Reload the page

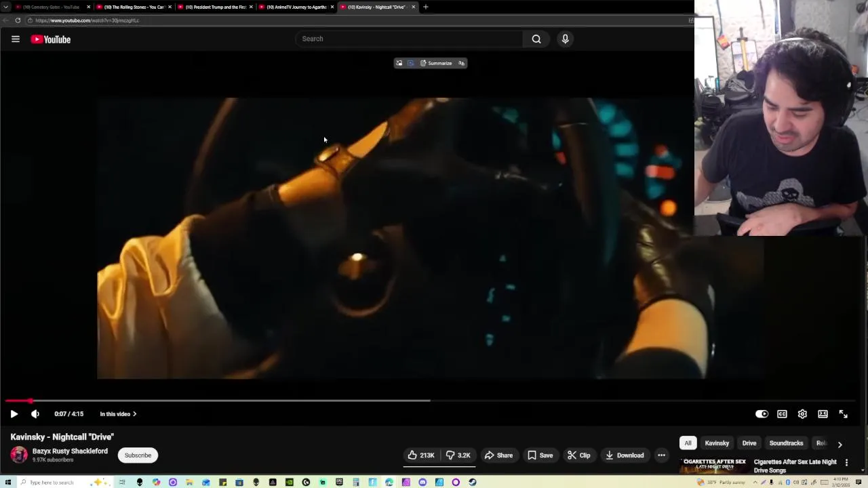(18, 20)
